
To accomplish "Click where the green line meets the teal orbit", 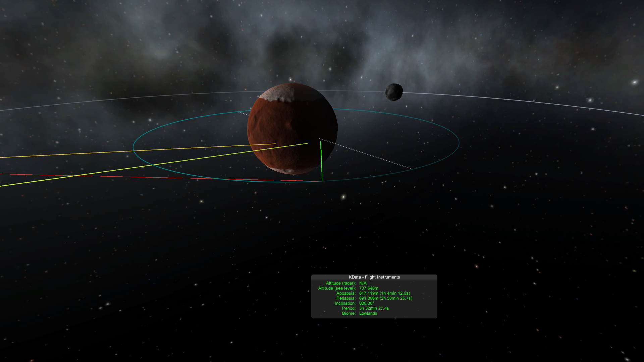I will 322,181.
